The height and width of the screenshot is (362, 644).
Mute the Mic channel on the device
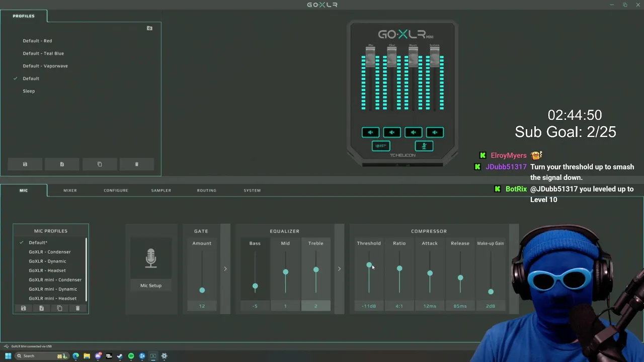point(370,132)
